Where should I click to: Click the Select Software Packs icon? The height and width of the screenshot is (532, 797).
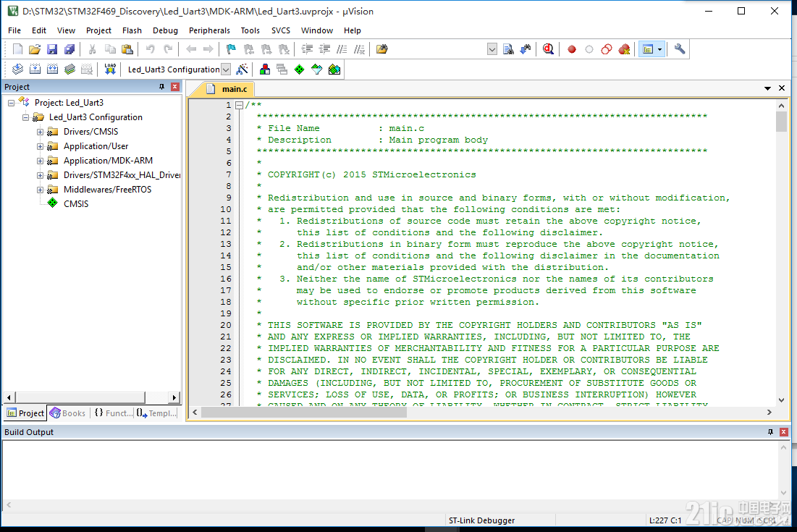click(316, 69)
